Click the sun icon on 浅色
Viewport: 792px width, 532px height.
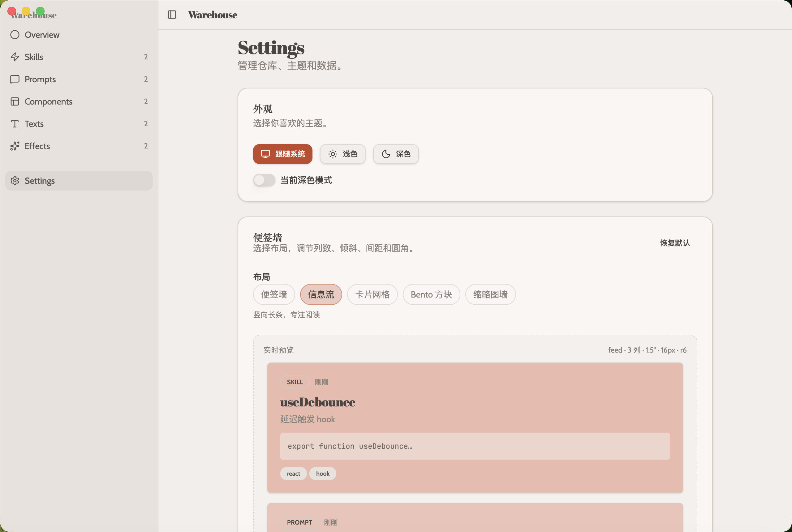coord(333,154)
